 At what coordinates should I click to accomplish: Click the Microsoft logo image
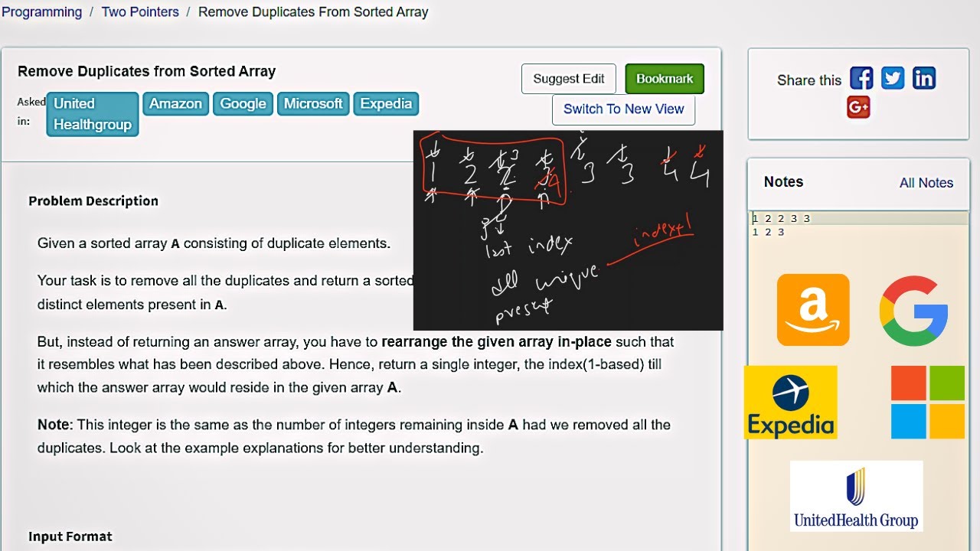click(928, 402)
